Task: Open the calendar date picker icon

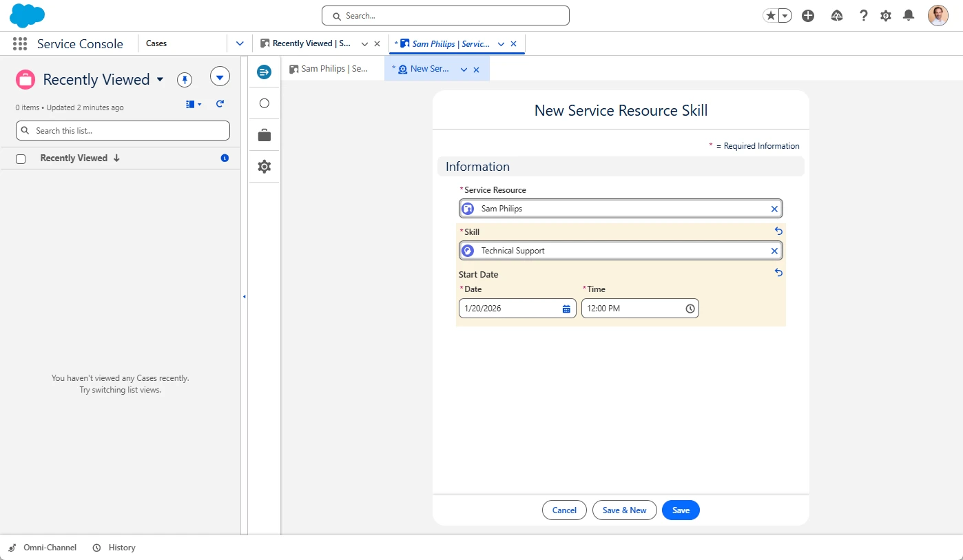Action: [x=566, y=309]
